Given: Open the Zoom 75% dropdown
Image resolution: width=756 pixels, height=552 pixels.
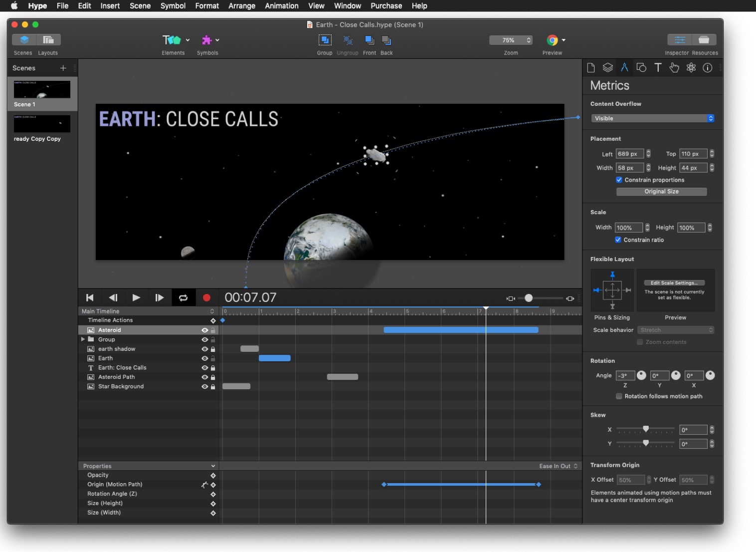Looking at the screenshot, I should tap(511, 40).
